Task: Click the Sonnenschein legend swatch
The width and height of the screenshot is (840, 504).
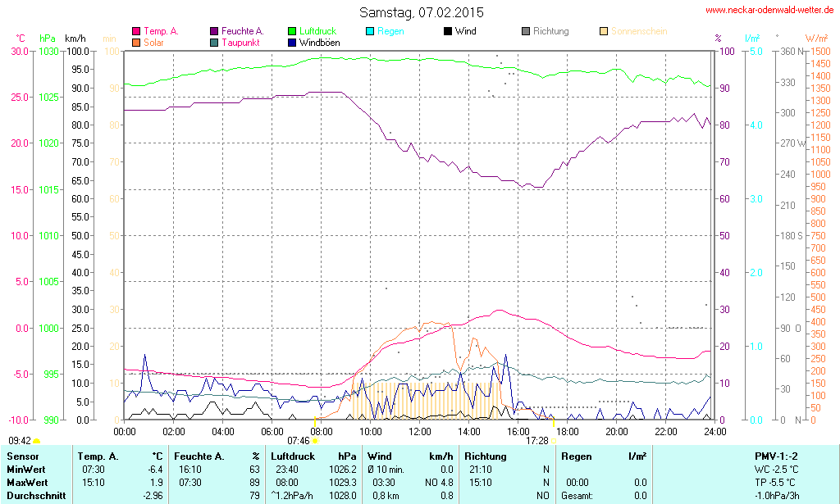Action: [604, 31]
